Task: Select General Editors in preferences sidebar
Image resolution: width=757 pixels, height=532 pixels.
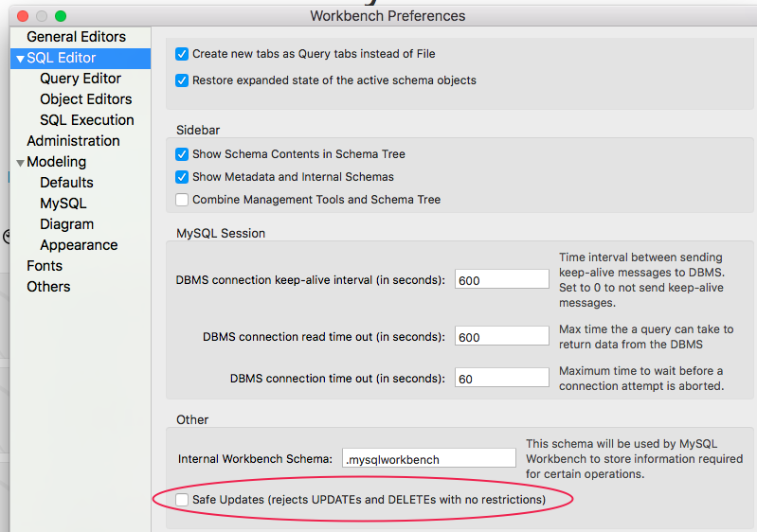Action: [76, 37]
